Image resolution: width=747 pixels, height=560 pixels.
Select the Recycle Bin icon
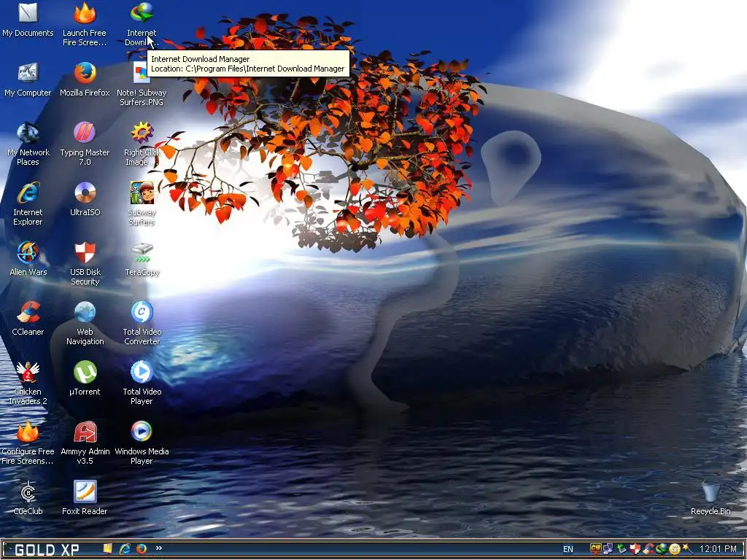pyautogui.click(x=711, y=498)
